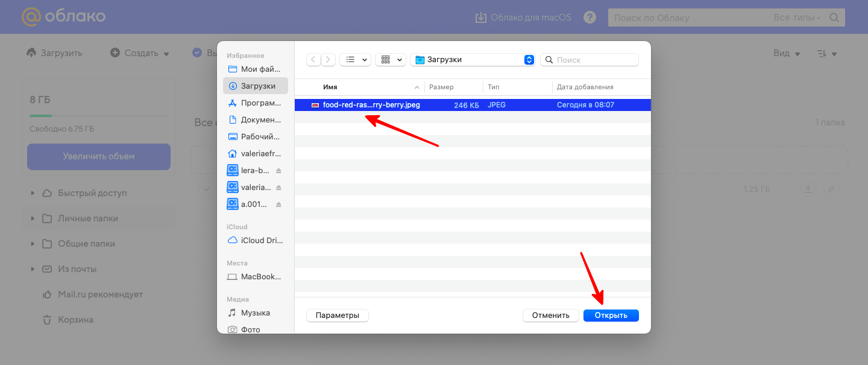Image resolution: width=868 pixels, height=365 pixels.
Task: Click the help question mark icon
Action: click(x=590, y=17)
